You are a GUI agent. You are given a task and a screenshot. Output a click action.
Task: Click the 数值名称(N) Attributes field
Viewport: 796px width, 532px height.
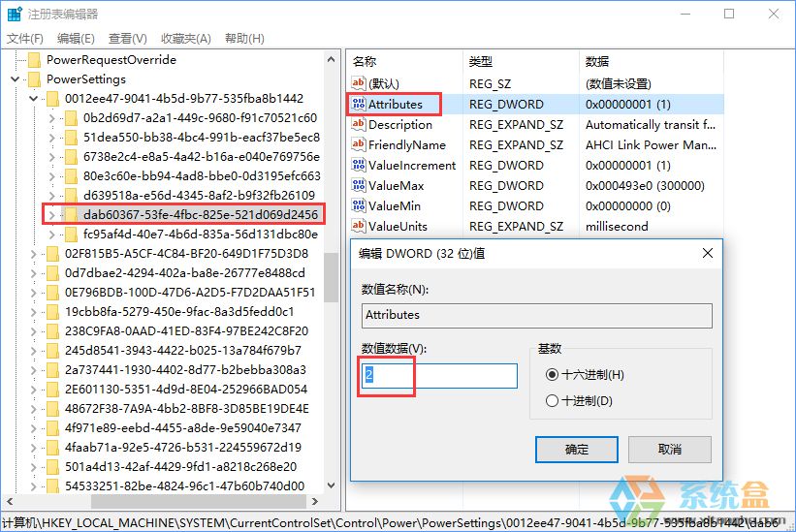tap(536, 316)
